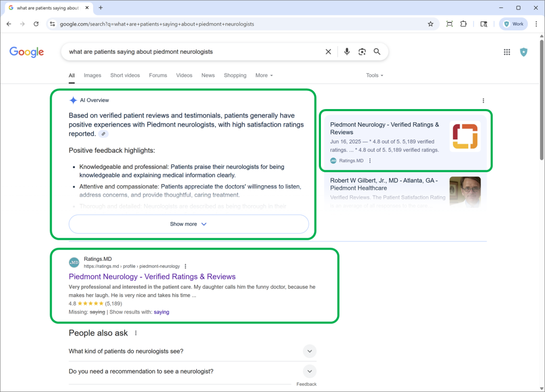Click the browser address bar URL
This screenshot has height=392, width=545.
(157, 24)
